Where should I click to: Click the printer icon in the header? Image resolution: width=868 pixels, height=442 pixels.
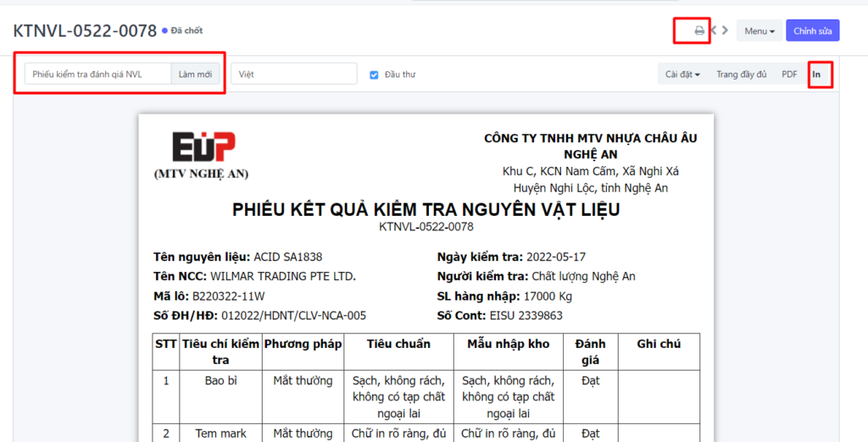pyautogui.click(x=699, y=30)
